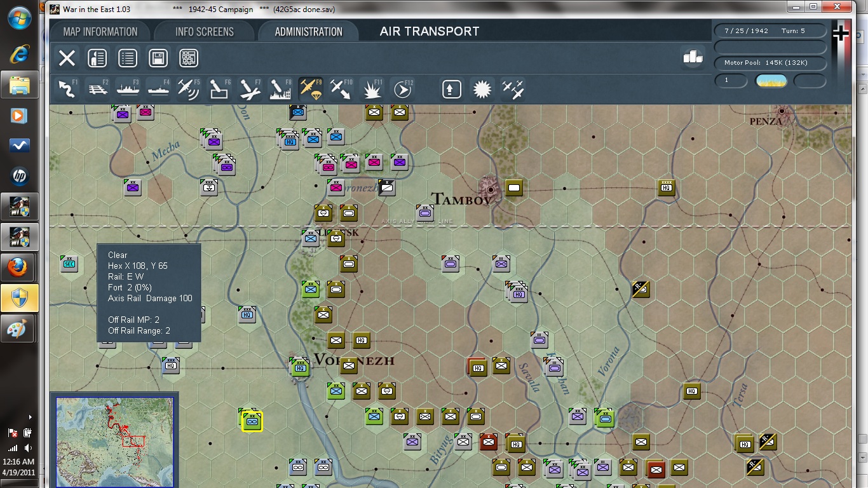
Task: Click the Penza city marker on the map
Action: coord(782,112)
